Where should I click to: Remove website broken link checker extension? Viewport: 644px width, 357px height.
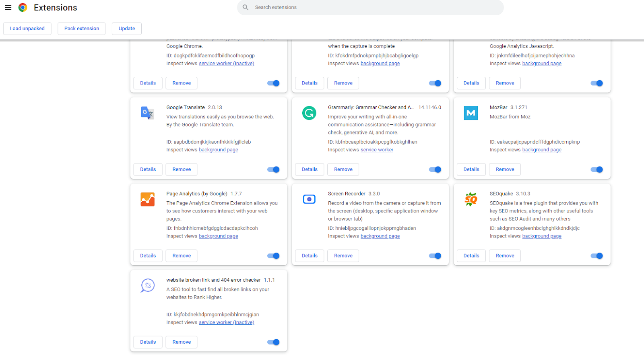click(x=182, y=342)
